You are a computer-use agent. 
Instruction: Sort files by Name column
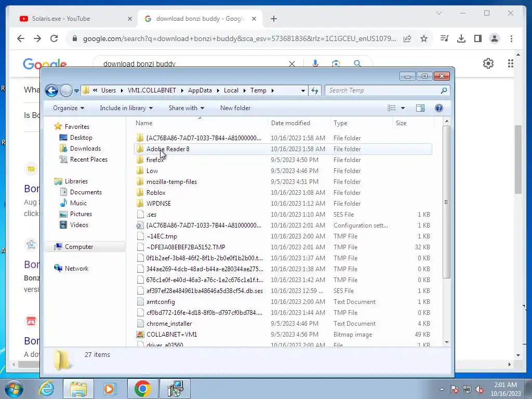[200, 123]
